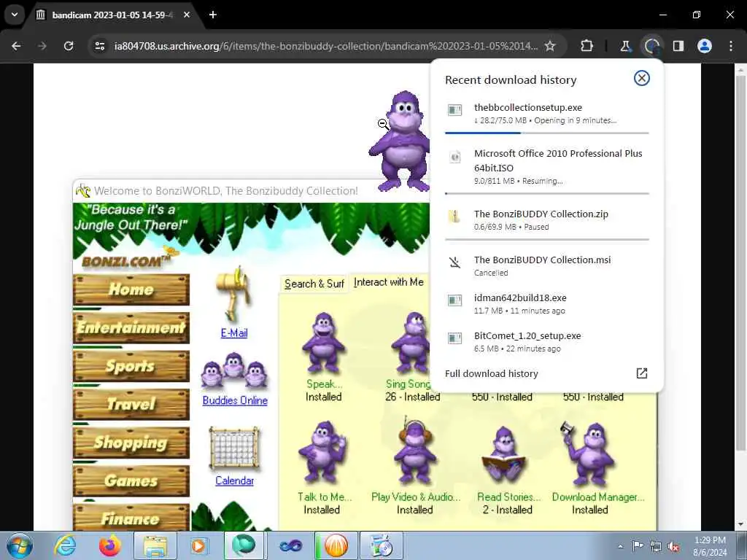Open the Sports wooden sign
This screenshot has height=560, width=747.
point(131,366)
